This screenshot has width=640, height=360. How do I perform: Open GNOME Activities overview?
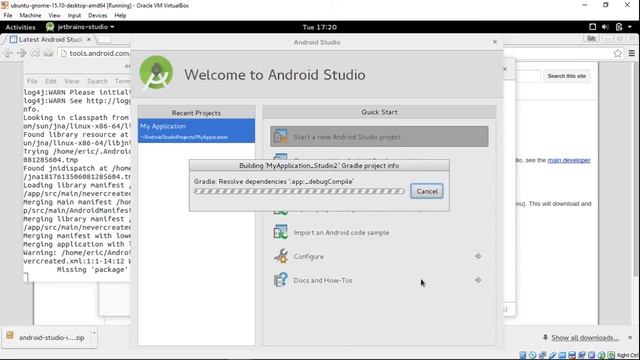[20, 27]
